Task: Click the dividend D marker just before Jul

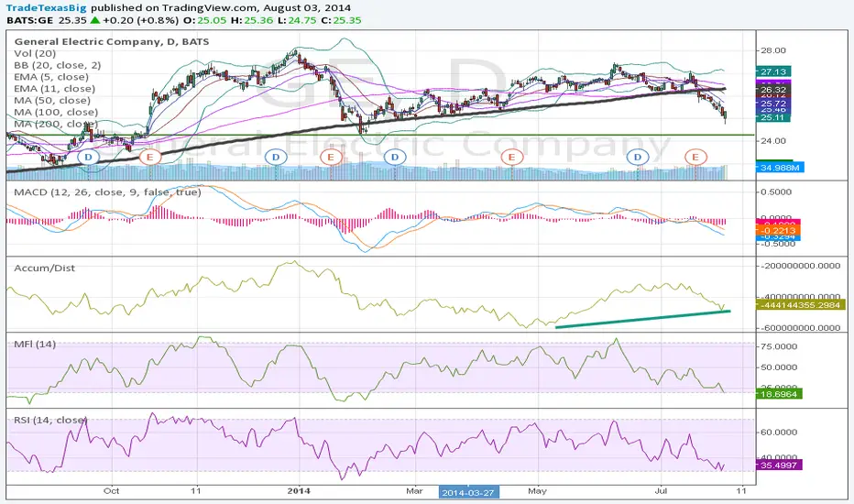Action: 638,158
